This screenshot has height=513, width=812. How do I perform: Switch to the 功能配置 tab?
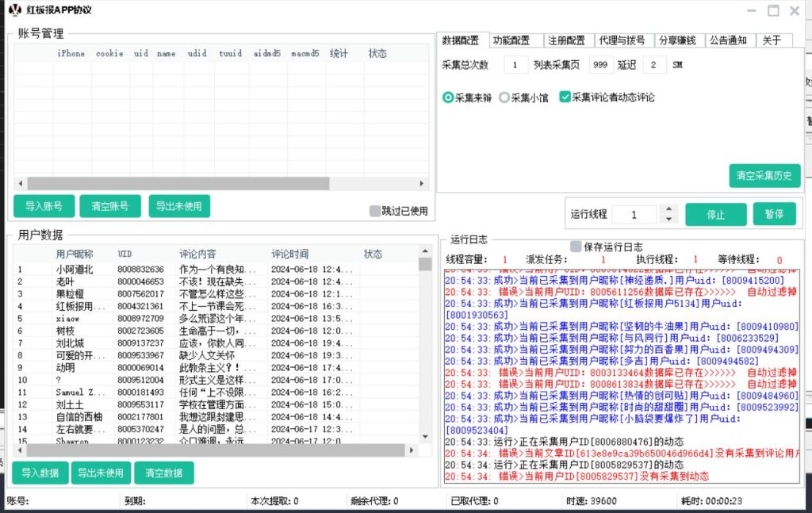(x=511, y=40)
